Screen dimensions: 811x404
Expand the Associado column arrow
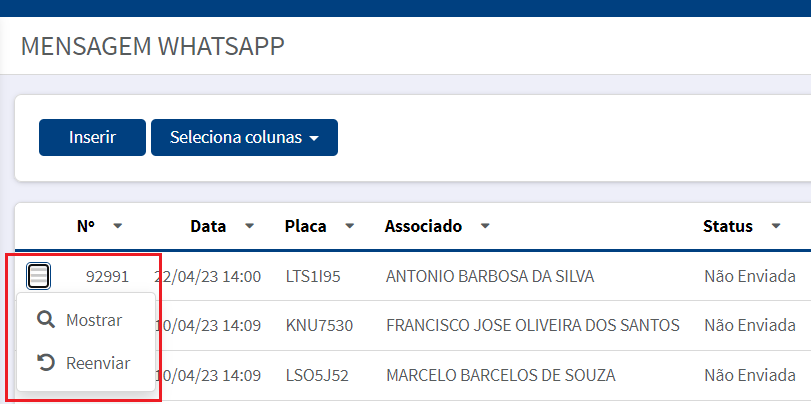coord(485,226)
